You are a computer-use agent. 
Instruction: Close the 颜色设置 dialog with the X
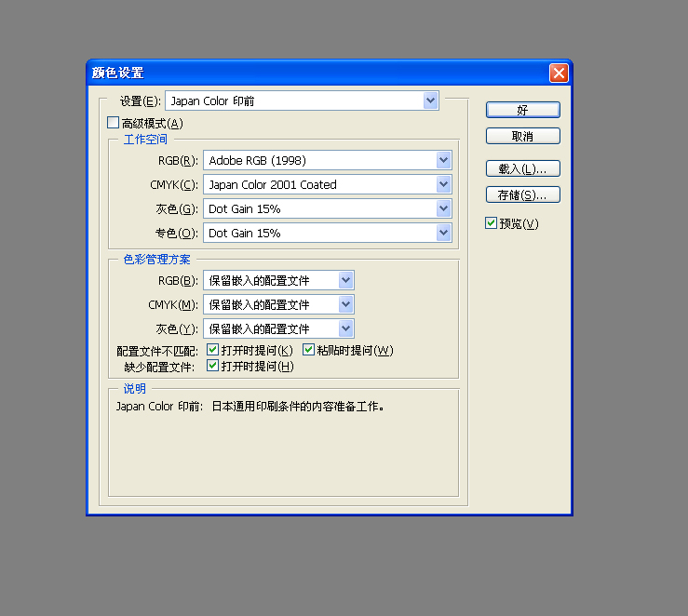pyautogui.click(x=558, y=74)
